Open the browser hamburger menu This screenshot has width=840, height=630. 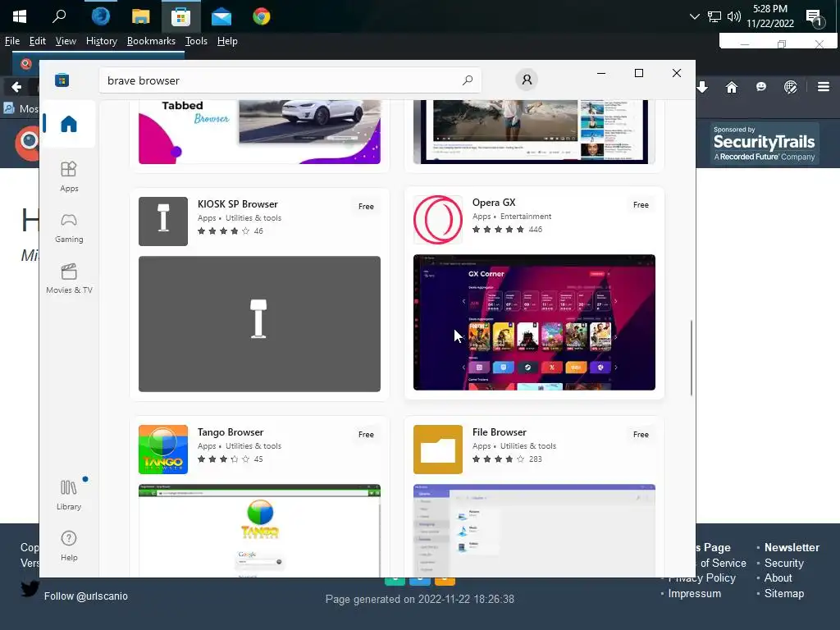824,87
